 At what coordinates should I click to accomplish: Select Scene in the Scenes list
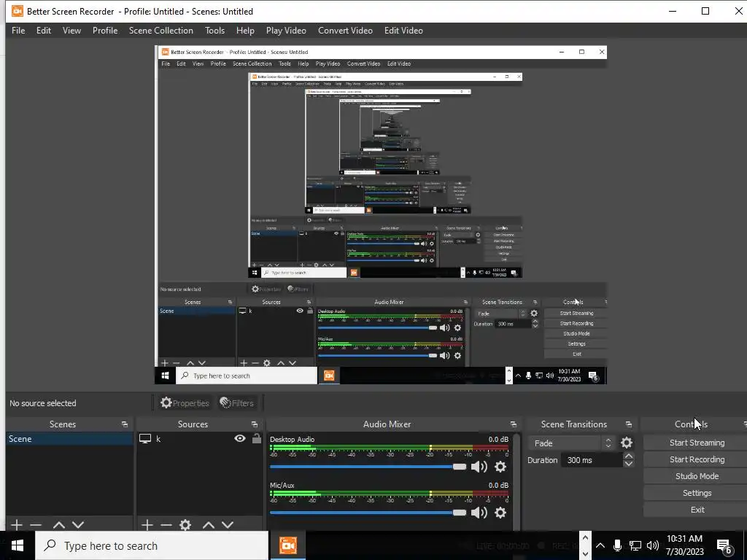pyautogui.click(x=69, y=438)
